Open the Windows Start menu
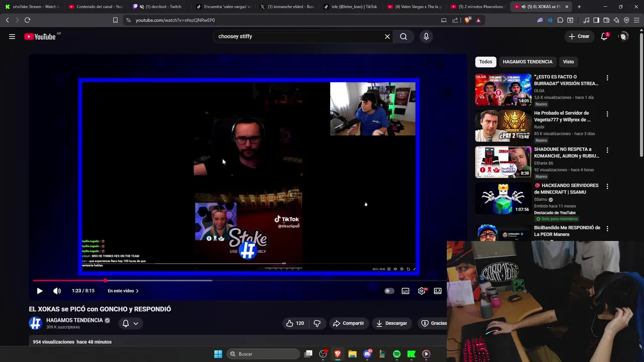Viewport: 644px width, 362px height. coord(218,354)
